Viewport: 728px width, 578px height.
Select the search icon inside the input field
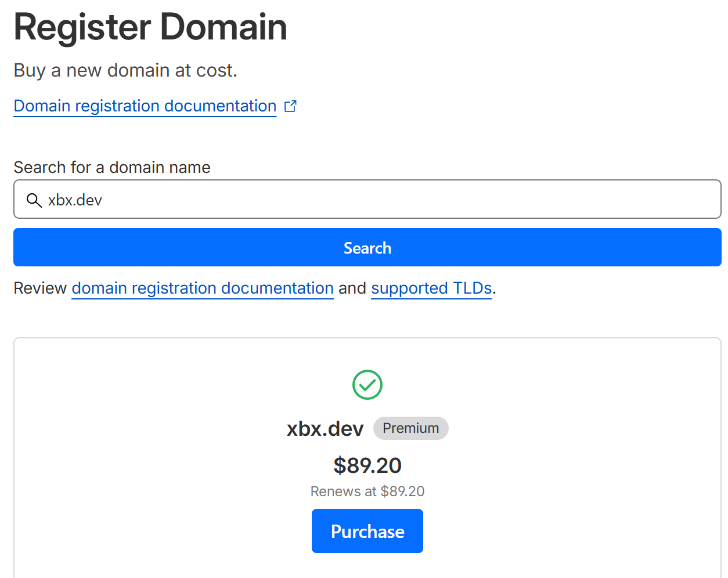pos(34,200)
